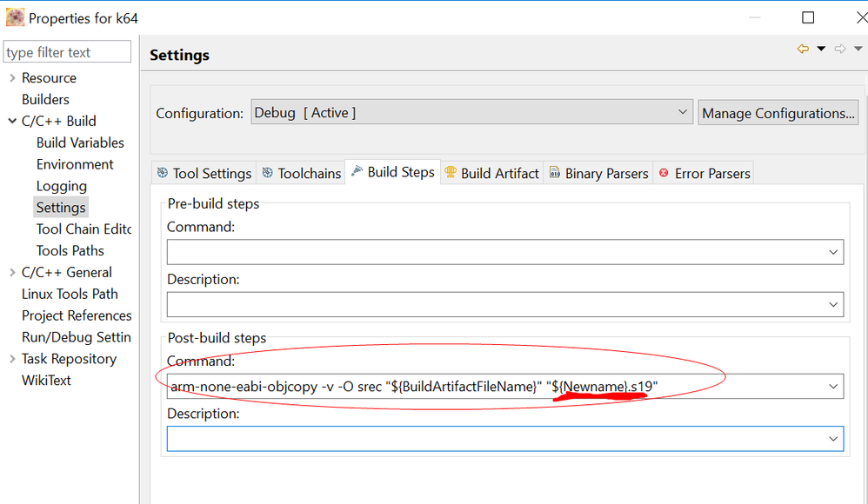The image size is (868, 504).
Task: Expand the Resource tree node
Action: [x=12, y=78]
